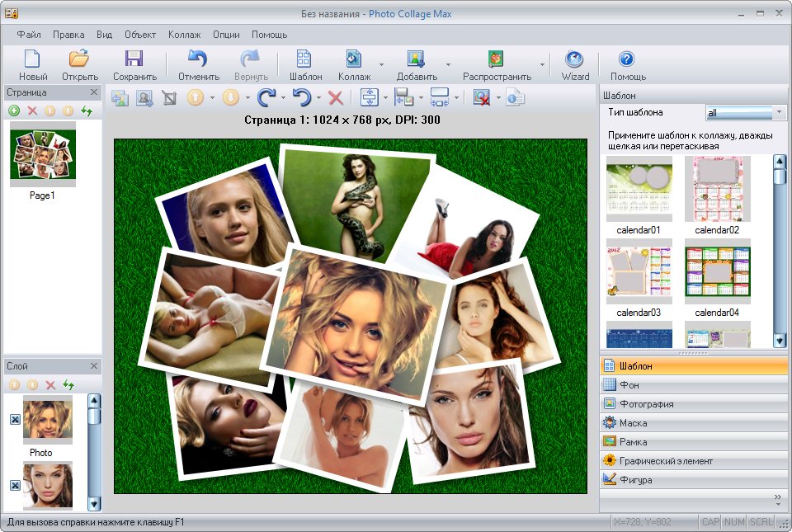Click the template list scrollbar down arrow
The image size is (792, 532).
[x=780, y=340]
